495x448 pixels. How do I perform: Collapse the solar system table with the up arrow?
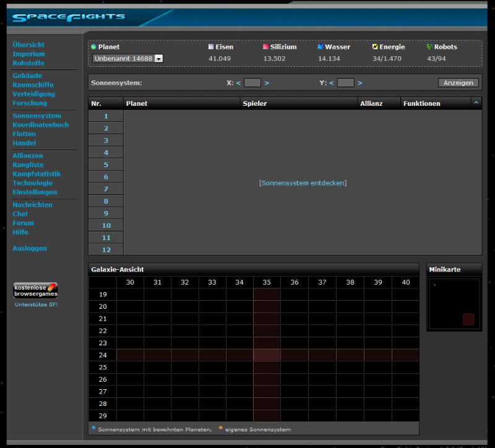pyautogui.click(x=476, y=103)
